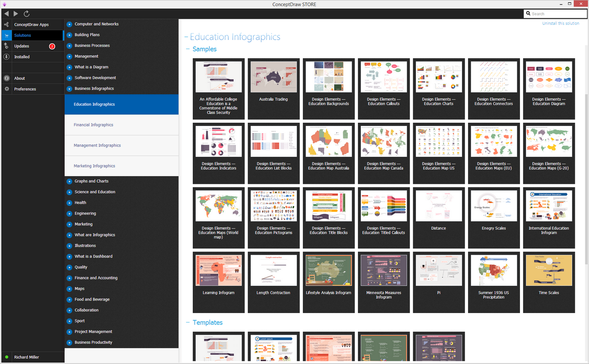The image size is (589, 364).
Task: Expand the Maps category arrow
Action: pos(69,289)
